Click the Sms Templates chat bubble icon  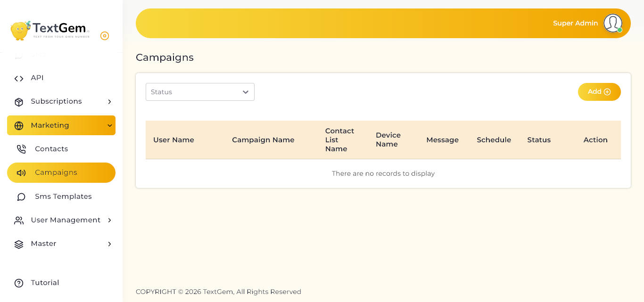[x=21, y=196]
